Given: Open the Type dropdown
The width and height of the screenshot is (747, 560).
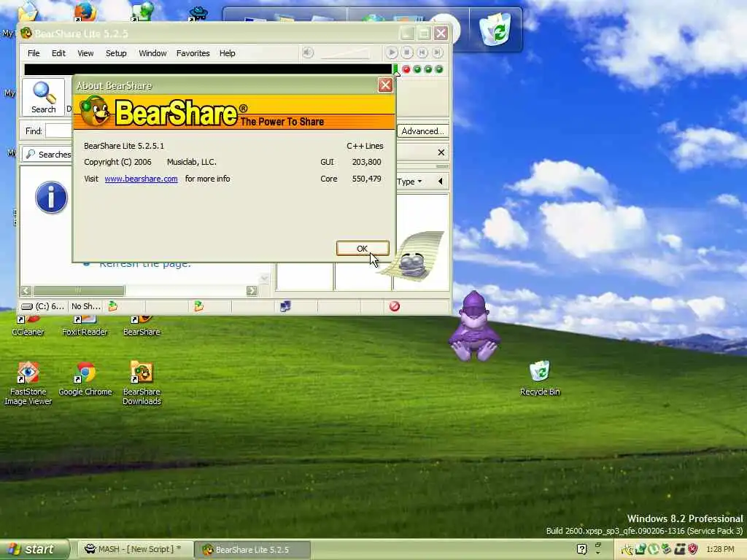Looking at the screenshot, I should (x=409, y=182).
